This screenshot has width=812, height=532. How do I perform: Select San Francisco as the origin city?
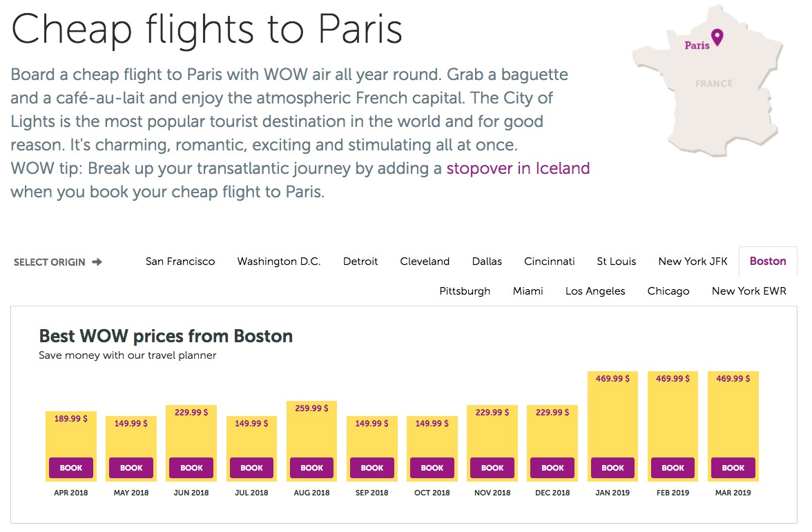[180, 262]
